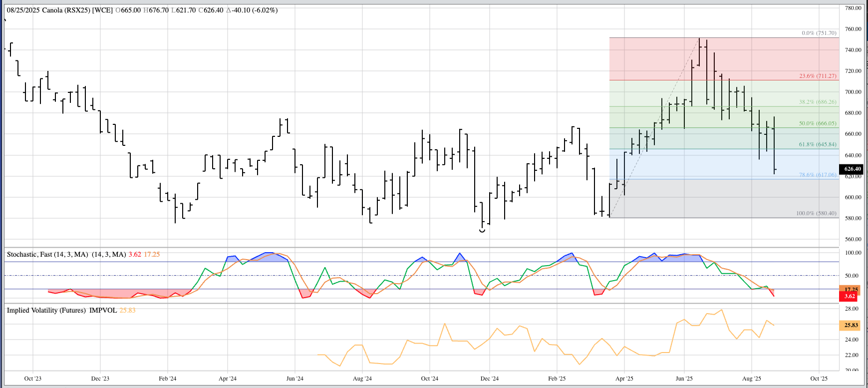Click the red 3.62 stochastic value badge

[x=850, y=296]
